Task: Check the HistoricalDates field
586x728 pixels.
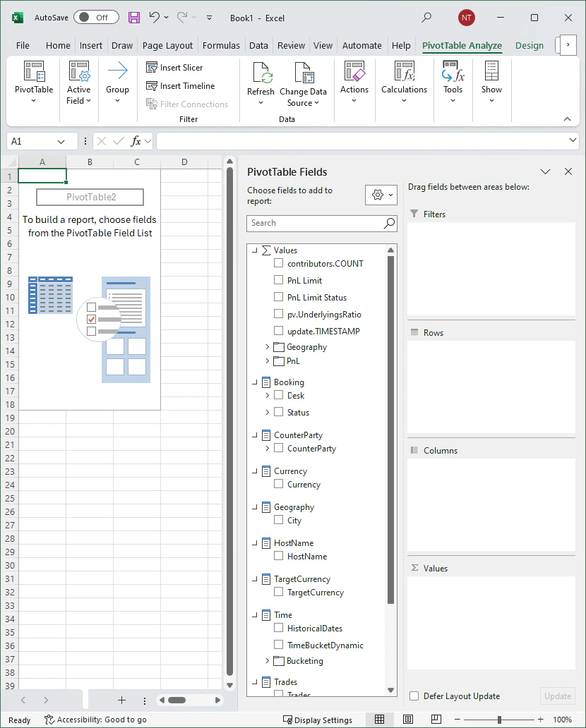Action: click(x=278, y=628)
